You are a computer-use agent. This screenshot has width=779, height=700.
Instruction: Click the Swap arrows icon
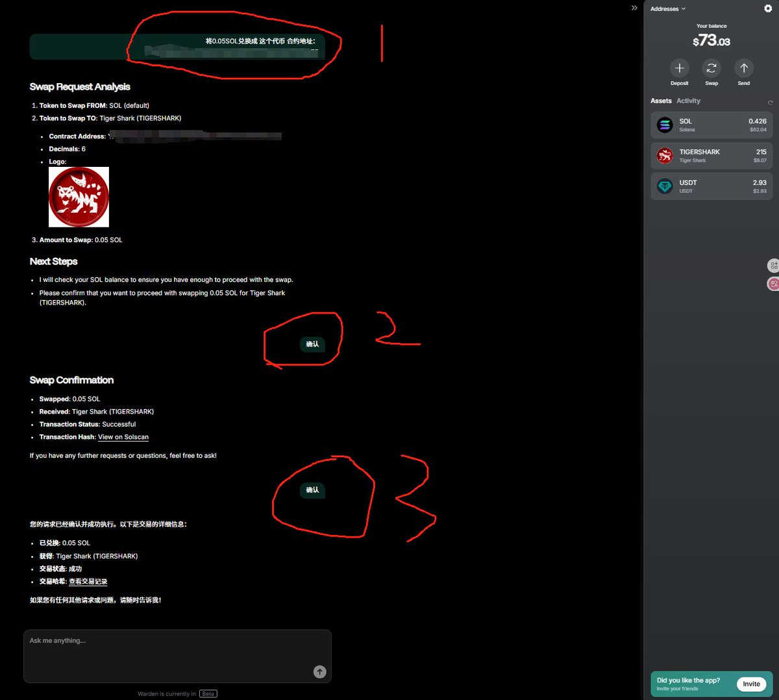pyautogui.click(x=711, y=68)
